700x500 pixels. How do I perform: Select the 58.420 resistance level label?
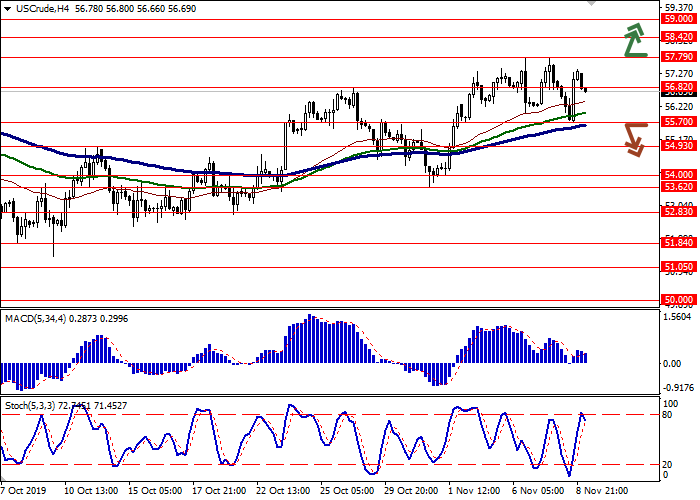[678, 38]
